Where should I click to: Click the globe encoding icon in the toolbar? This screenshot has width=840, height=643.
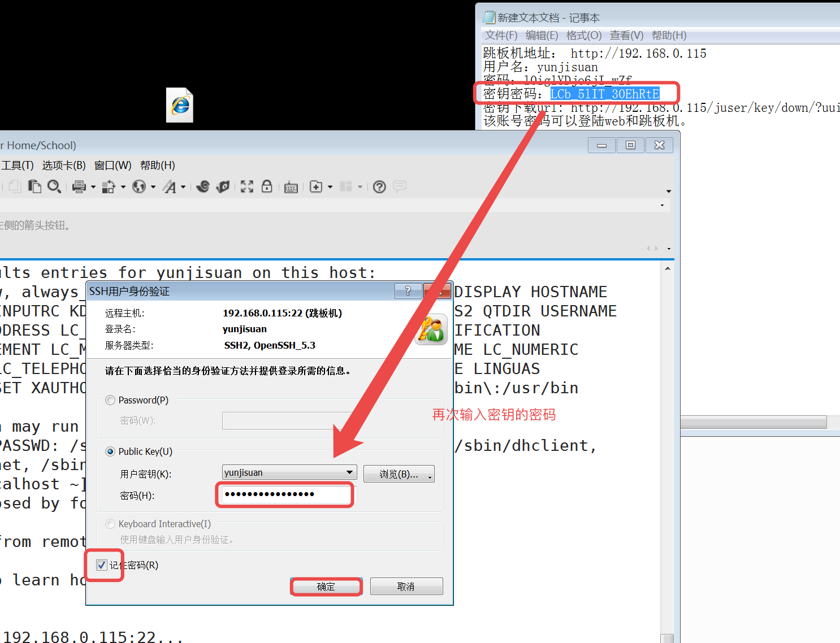click(x=139, y=186)
